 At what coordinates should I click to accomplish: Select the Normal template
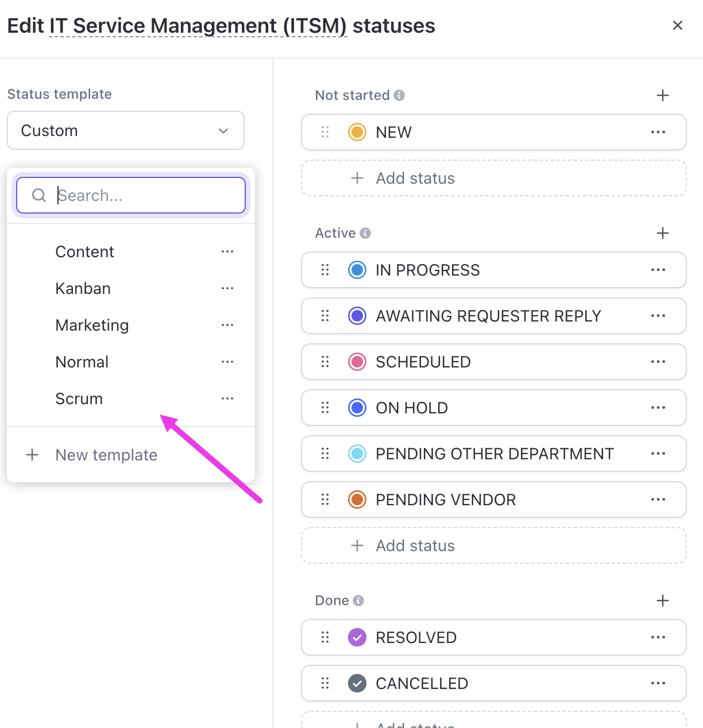click(x=82, y=362)
